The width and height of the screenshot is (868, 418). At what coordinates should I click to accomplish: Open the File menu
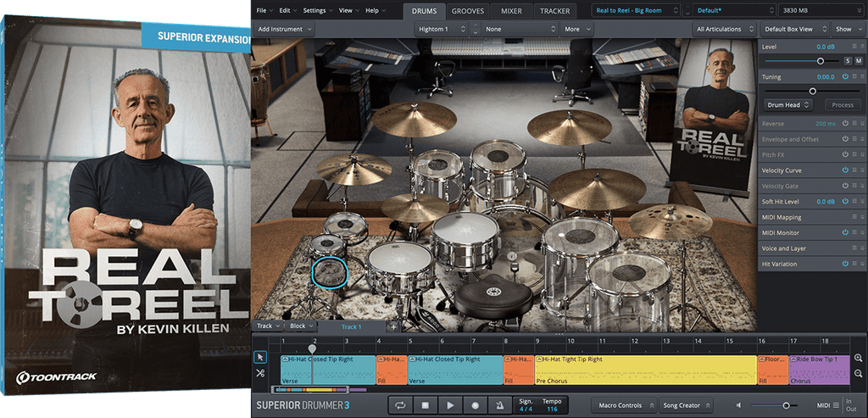264,10
